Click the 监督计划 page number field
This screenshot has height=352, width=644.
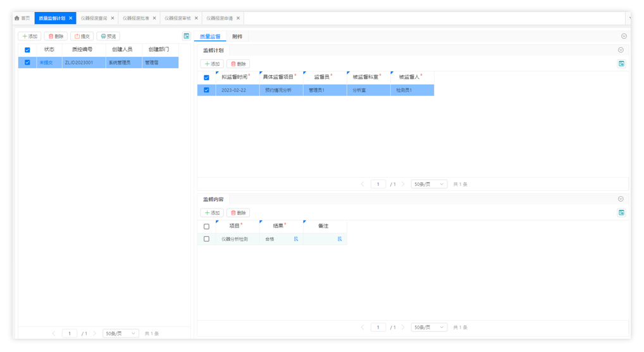coord(378,184)
